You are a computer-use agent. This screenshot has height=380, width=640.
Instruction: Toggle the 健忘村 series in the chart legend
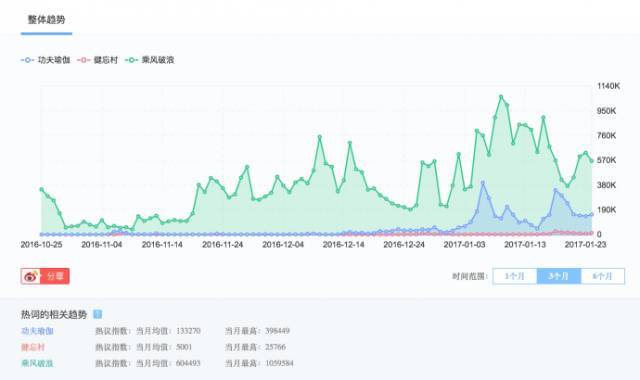point(97,60)
